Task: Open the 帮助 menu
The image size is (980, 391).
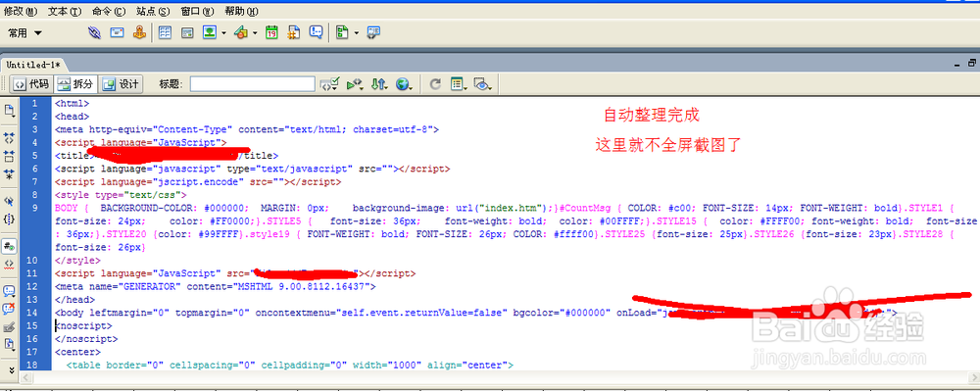Action: [x=241, y=11]
